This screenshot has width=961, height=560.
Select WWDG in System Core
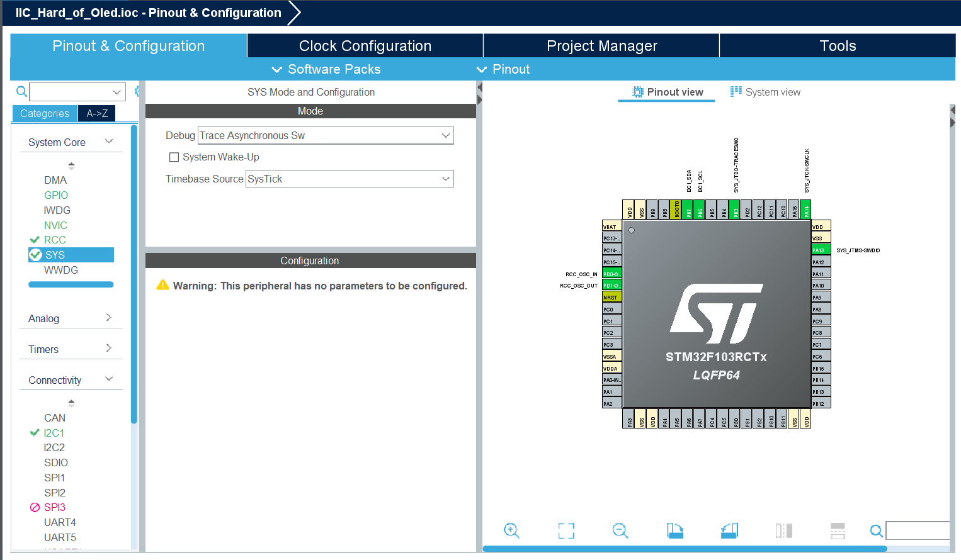61,270
